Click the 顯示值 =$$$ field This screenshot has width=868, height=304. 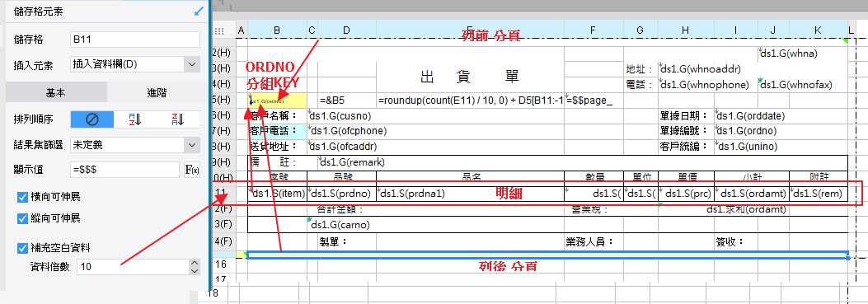[125, 170]
